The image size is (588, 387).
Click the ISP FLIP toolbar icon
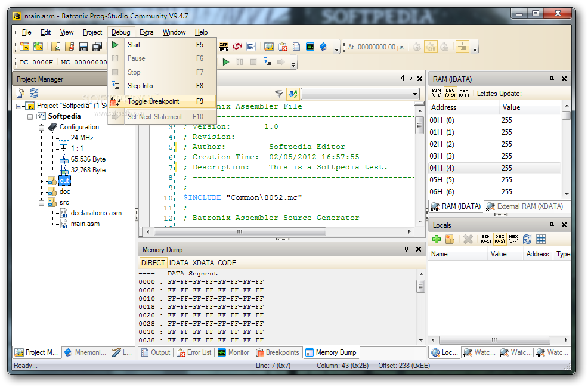click(x=224, y=47)
